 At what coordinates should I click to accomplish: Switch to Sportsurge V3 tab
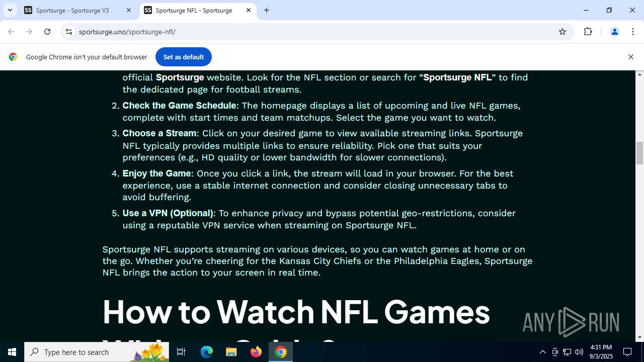(x=78, y=10)
